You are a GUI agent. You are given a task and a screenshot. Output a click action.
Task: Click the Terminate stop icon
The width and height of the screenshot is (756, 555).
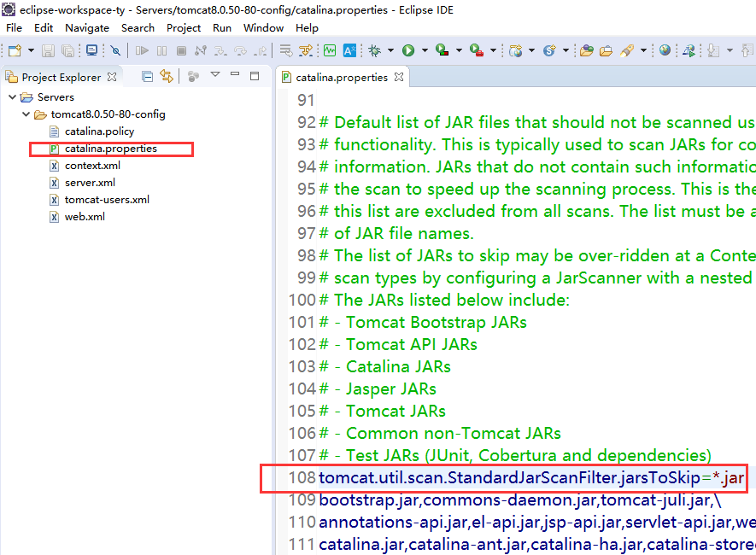point(181,50)
